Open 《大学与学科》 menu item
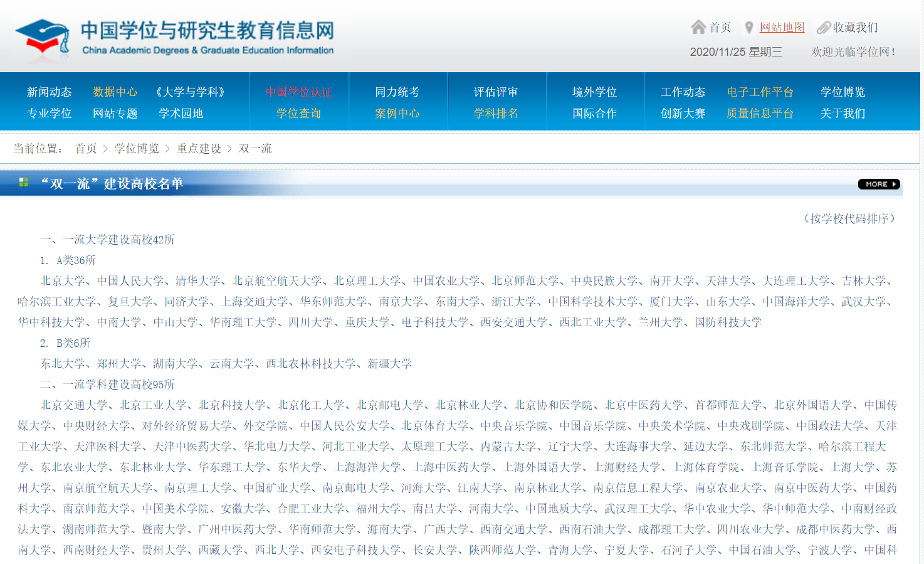Viewport: 924px width, 564px height. [x=190, y=92]
